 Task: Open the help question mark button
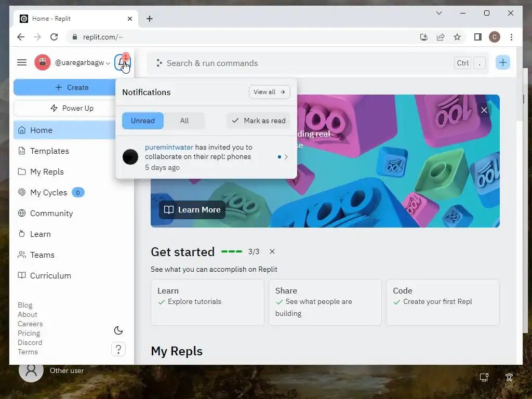[118, 349]
